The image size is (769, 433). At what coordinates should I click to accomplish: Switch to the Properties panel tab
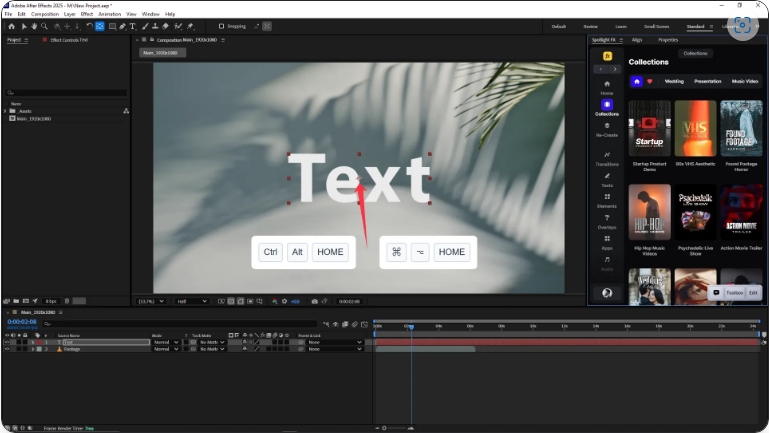coord(668,40)
